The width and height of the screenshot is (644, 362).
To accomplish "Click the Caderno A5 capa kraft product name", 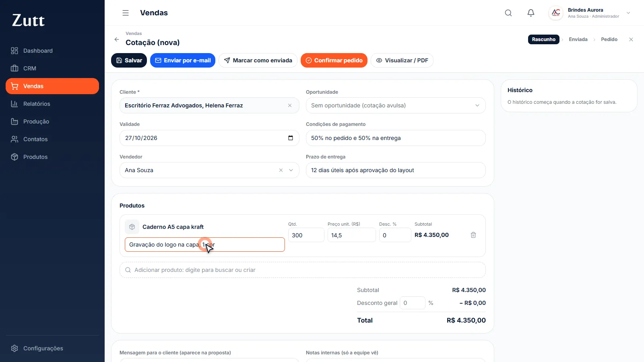I will click(x=173, y=227).
